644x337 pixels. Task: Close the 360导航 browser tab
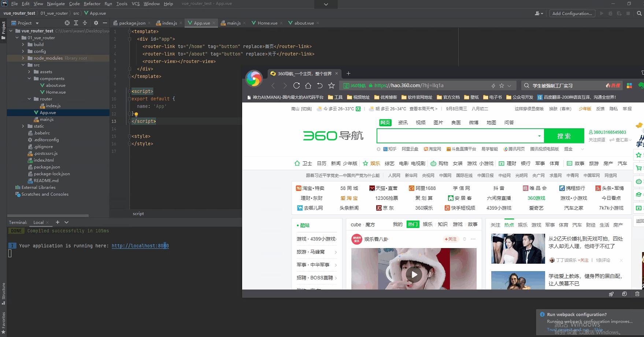point(337,74)
